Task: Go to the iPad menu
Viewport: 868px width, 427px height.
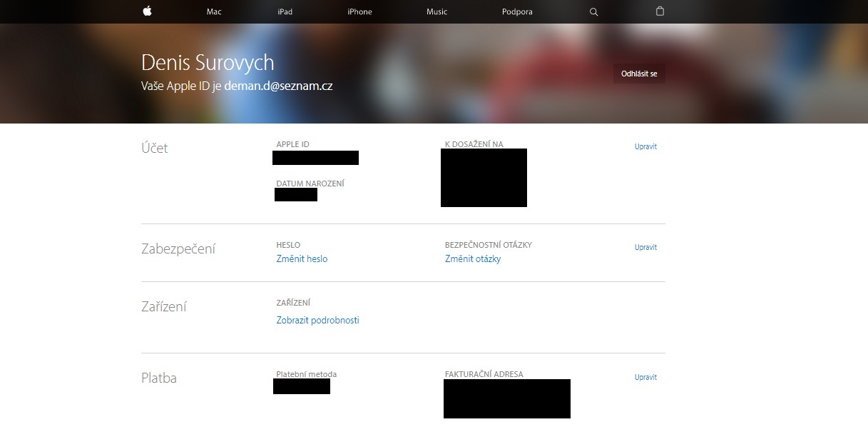Action: [x=285, y=12]
